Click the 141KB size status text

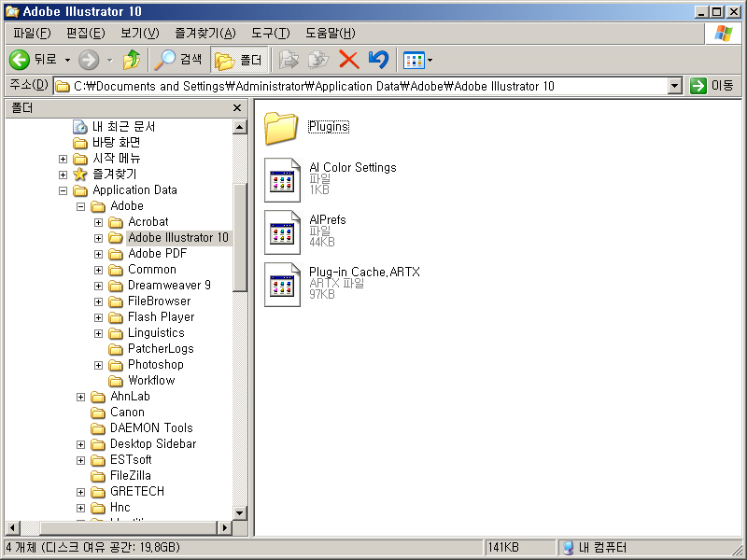[503, 548]
